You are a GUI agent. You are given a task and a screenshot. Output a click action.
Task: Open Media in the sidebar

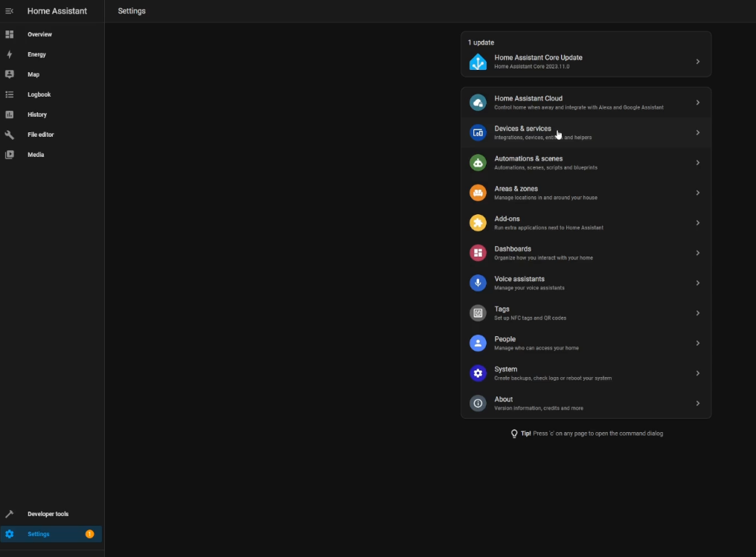[51, 155]
